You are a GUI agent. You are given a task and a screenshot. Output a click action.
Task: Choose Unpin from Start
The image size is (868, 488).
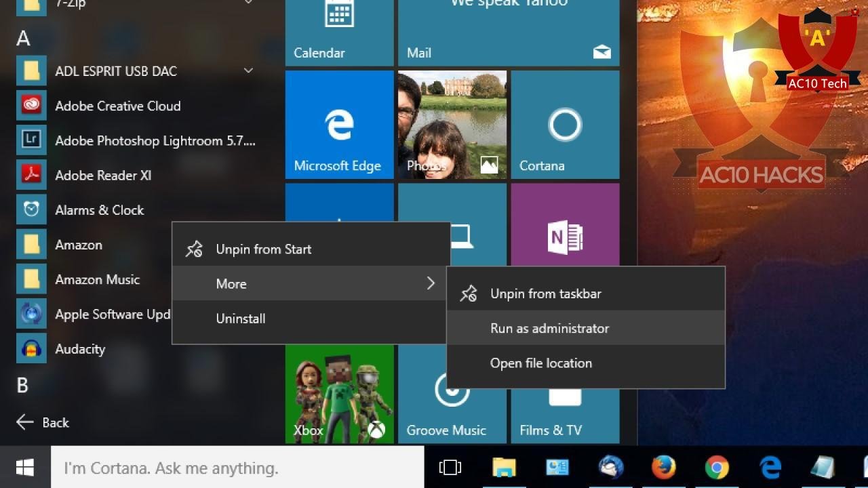(x=263, y=249)
